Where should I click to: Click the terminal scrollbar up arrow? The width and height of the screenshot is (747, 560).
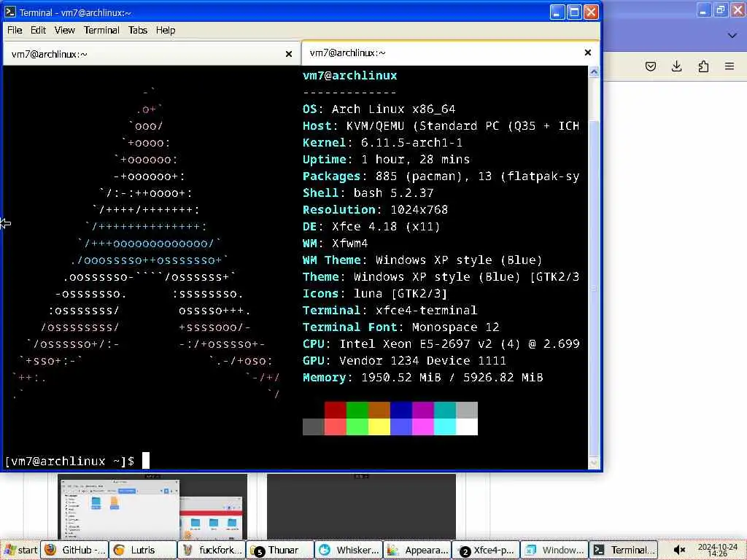(x=594, y=72)
